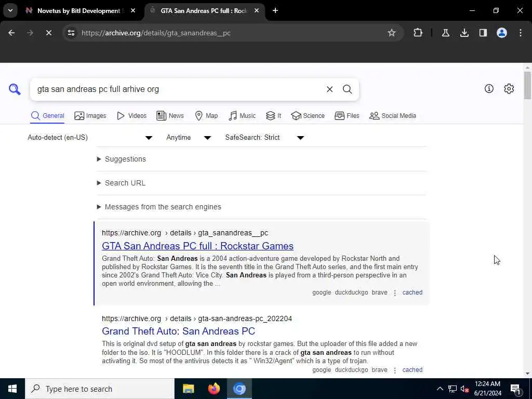Image resolution: width=532 pixels, height=399 pixels.
Task: Toggle the browser side panel icon
Action: [x=483, y=33]
